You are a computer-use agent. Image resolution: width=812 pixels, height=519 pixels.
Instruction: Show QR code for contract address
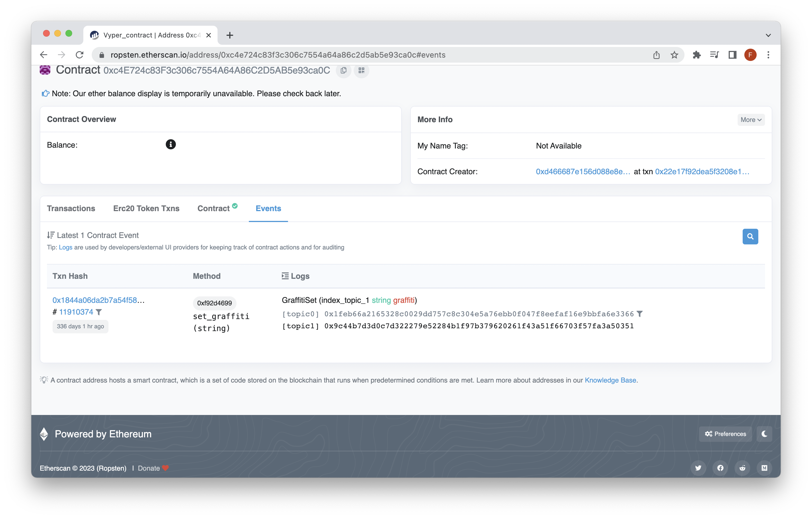coord(361,70)
